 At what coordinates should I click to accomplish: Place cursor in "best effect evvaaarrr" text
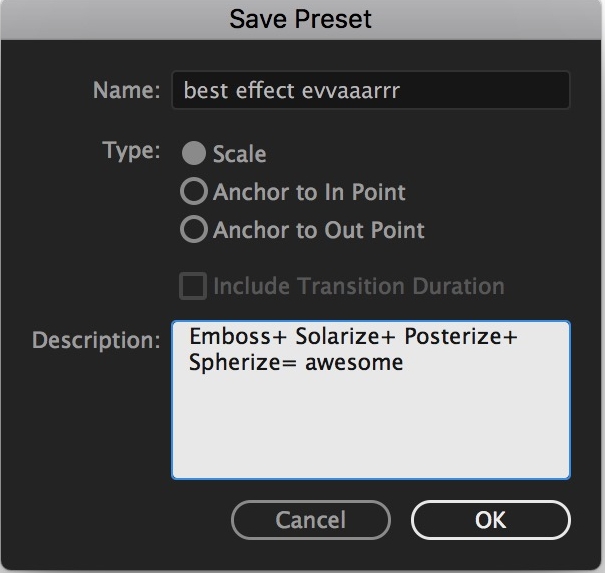tap(292, 91)
